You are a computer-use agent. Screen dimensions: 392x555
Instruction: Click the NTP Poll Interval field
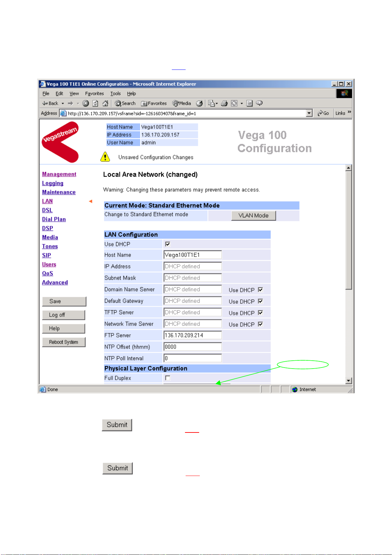(193, 358)
